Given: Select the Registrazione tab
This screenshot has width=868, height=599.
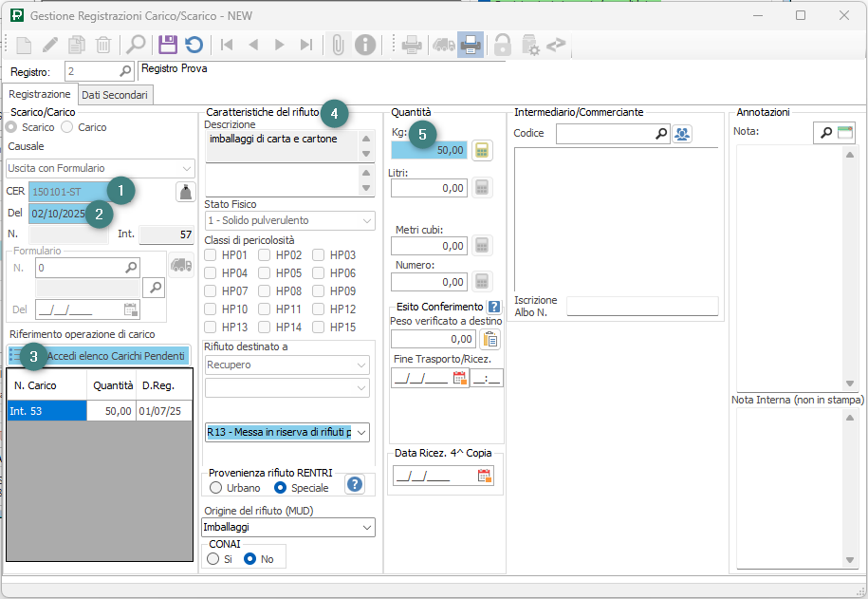Looking at the screenshot, I should [x=40, y=95].
